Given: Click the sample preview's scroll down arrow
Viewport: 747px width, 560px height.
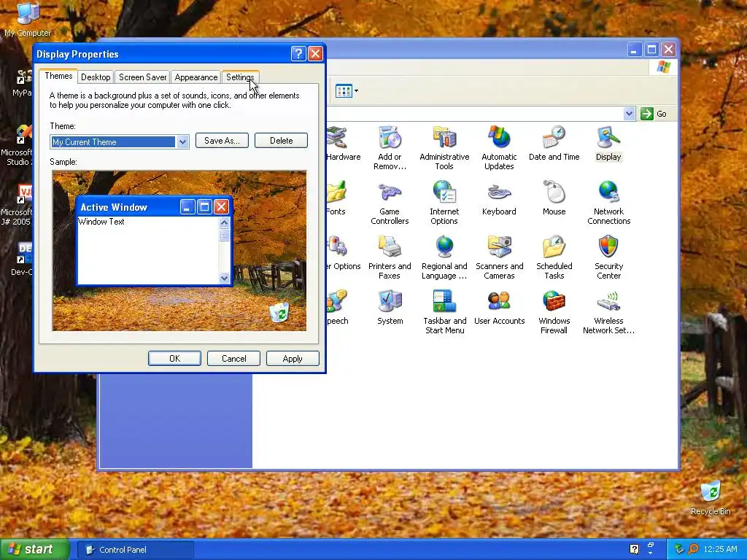Looking at the screenshot, I should click(225, 278).
